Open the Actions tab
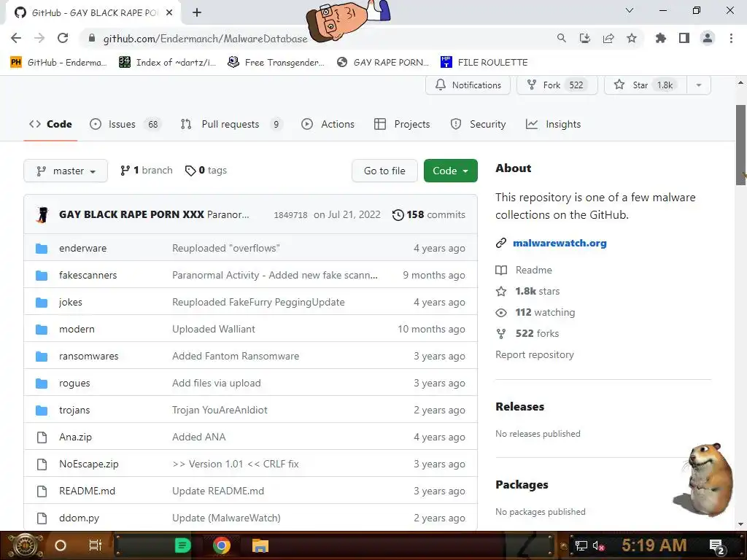The image size is (747, 560). point(328,124)
